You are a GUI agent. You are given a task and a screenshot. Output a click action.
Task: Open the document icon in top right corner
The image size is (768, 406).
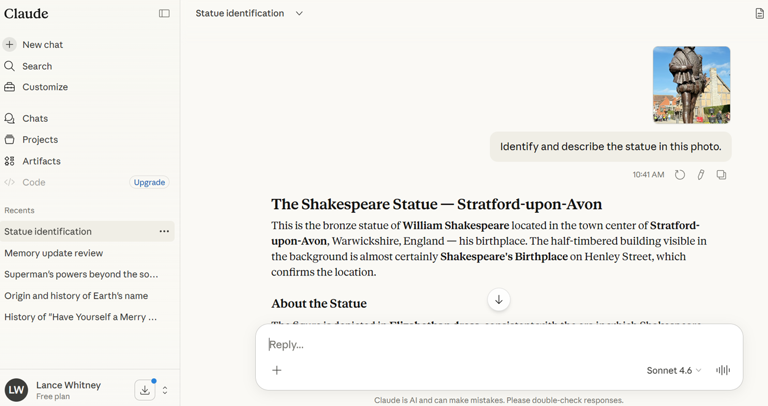759,14
